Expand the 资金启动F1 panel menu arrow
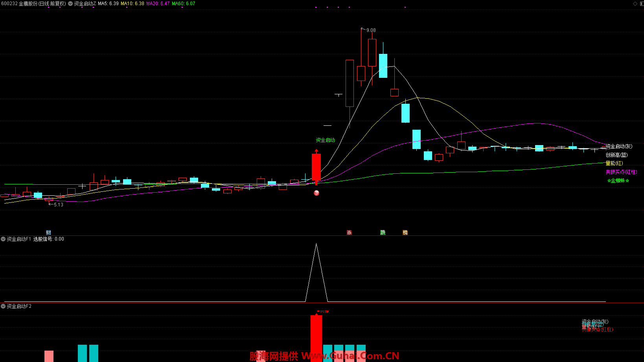The height and width of the screenshot is (362, 644). coord(3,239)
